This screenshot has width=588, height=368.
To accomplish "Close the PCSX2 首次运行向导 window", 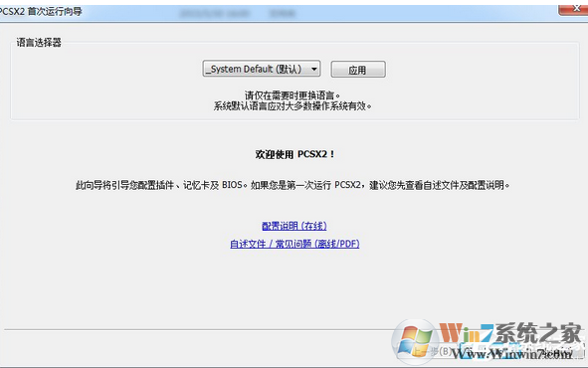I will point(573,9).
